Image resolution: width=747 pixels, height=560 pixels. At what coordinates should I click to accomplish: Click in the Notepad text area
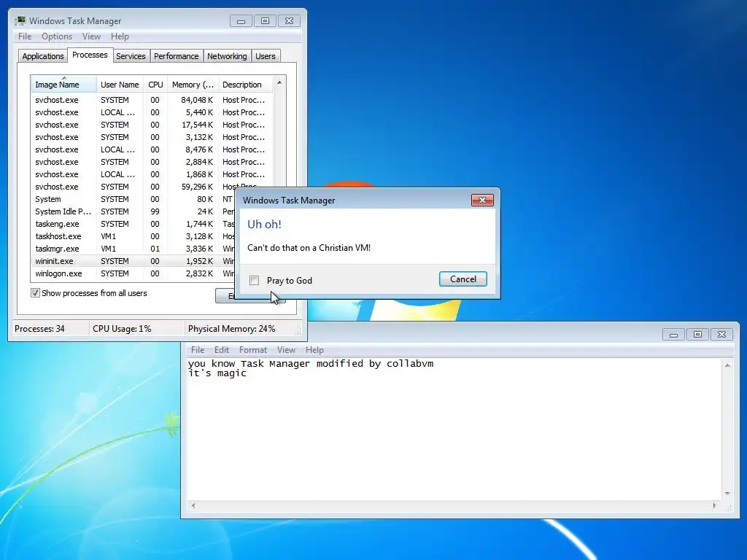(x=455, y=429)
